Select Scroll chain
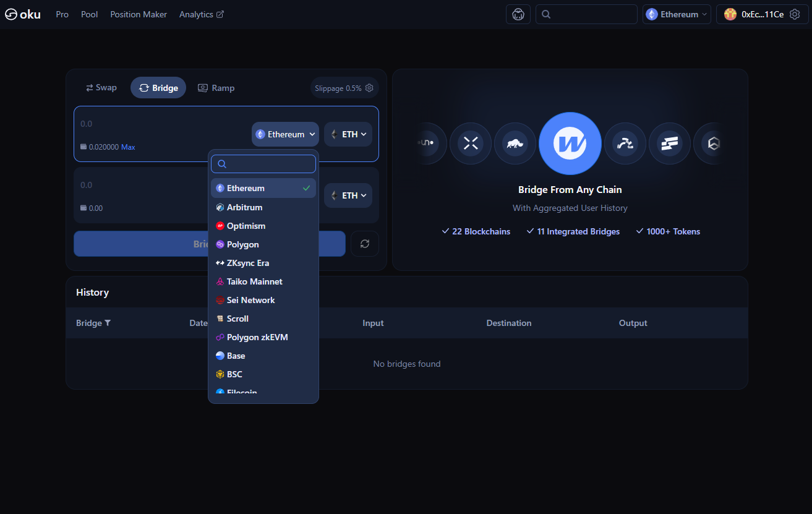The image size is (812, 514). pyautogui.click(x=263, y=319)
